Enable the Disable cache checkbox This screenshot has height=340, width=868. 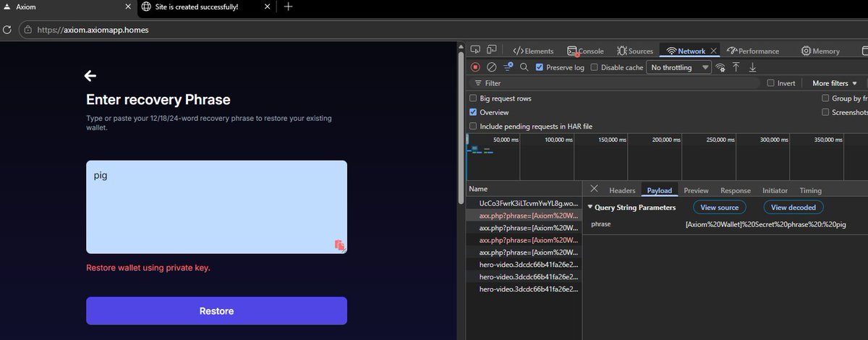[594, 67]
